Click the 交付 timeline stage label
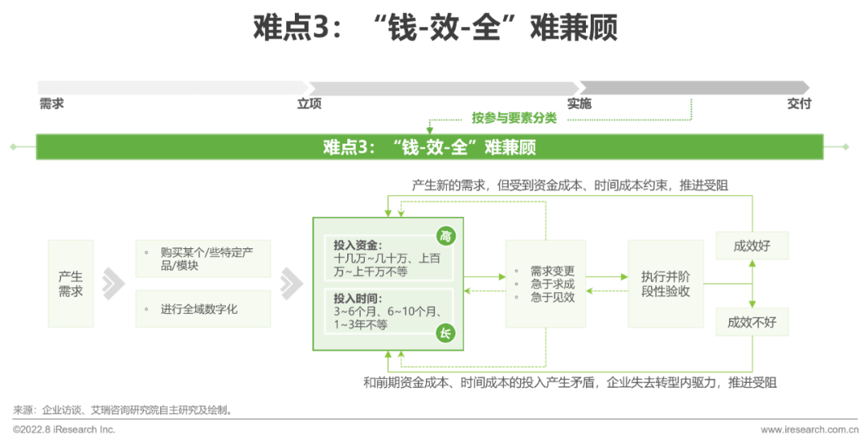The image size is (868, 444). pos(799,104)
